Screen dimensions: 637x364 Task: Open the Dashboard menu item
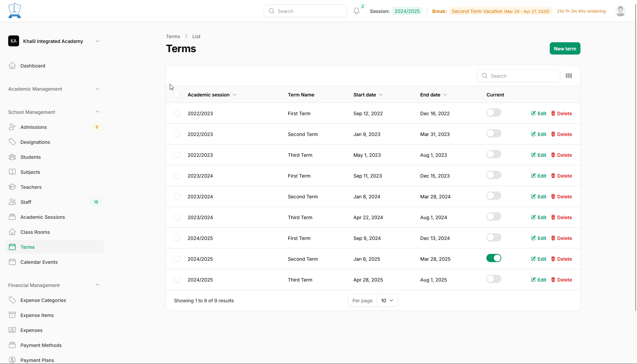[x=33, y=66]
